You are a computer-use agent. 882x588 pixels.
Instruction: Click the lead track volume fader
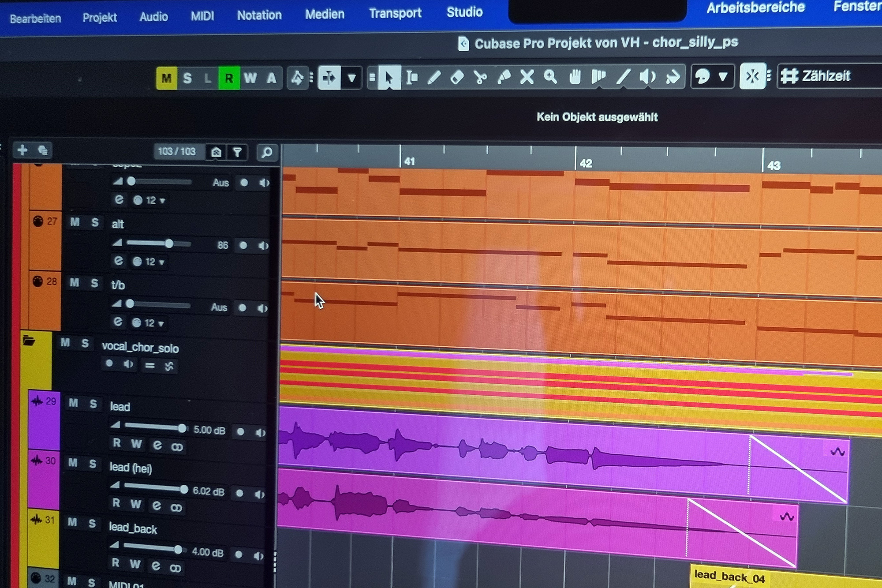pos(181,428)
